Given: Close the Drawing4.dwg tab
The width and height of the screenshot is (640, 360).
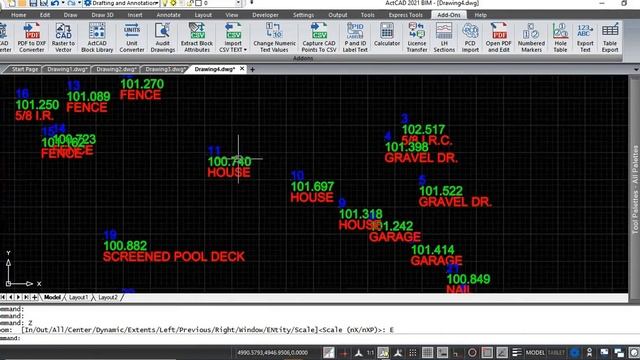Looking at the screenshot, I should (x=242, y=69).
